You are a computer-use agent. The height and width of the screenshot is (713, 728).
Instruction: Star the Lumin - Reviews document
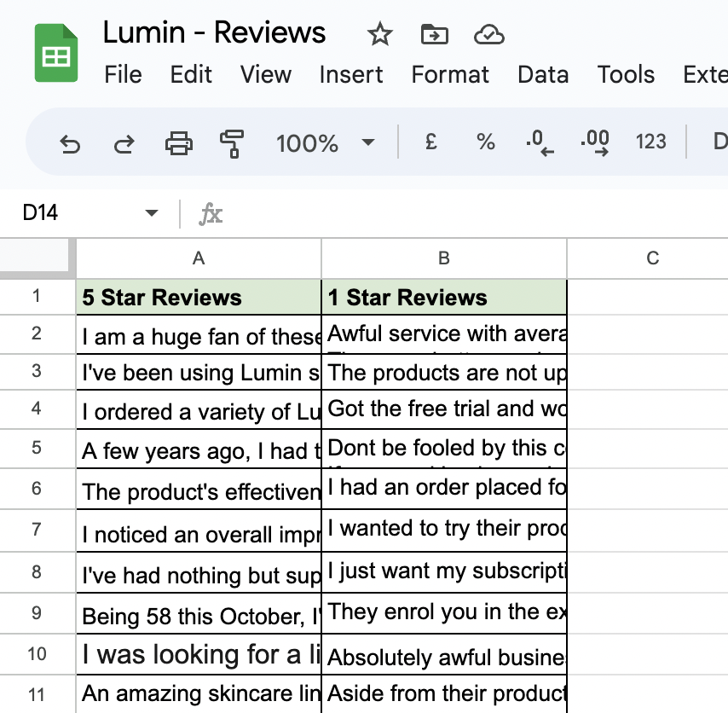click(x=379, y=34)
